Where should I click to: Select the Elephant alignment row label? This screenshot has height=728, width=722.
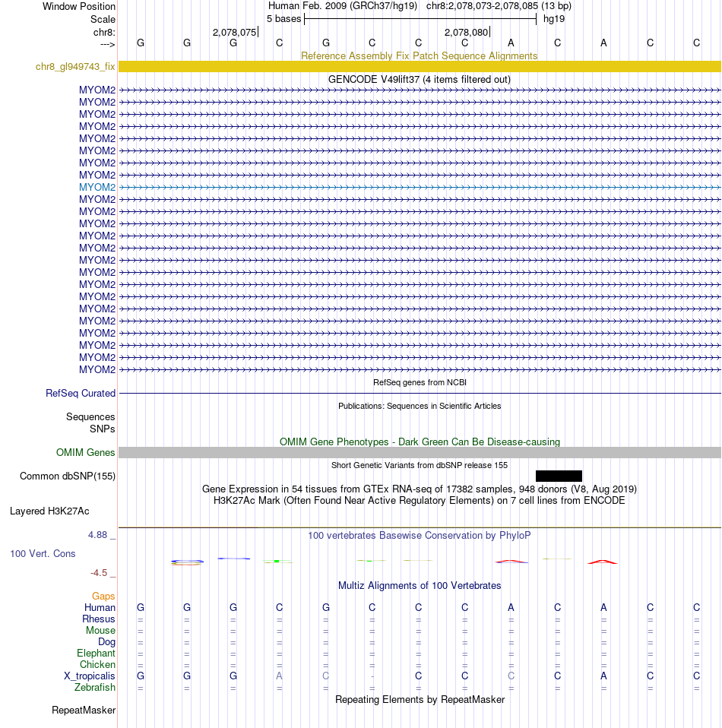[x=96, y=654]
